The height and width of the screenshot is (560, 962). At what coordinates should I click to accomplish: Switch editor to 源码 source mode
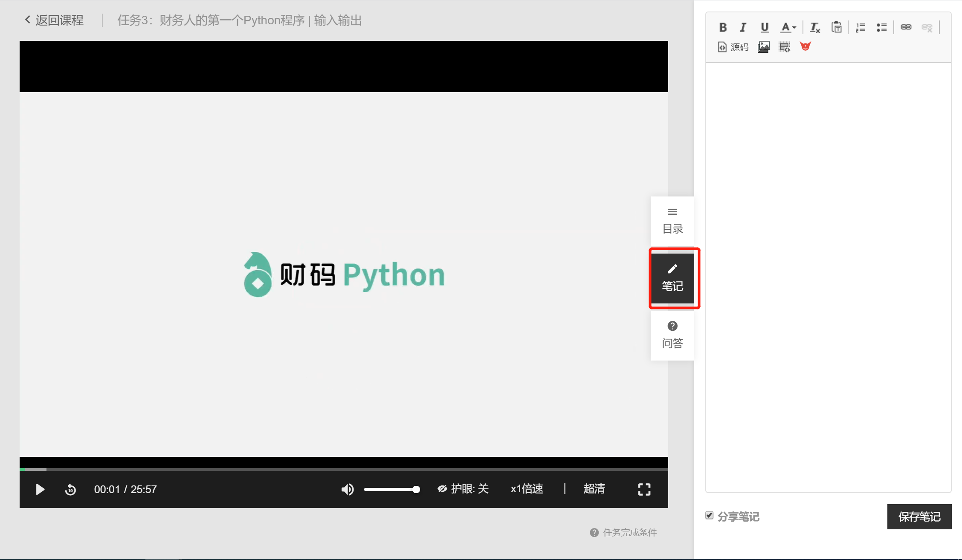(733, 47)
